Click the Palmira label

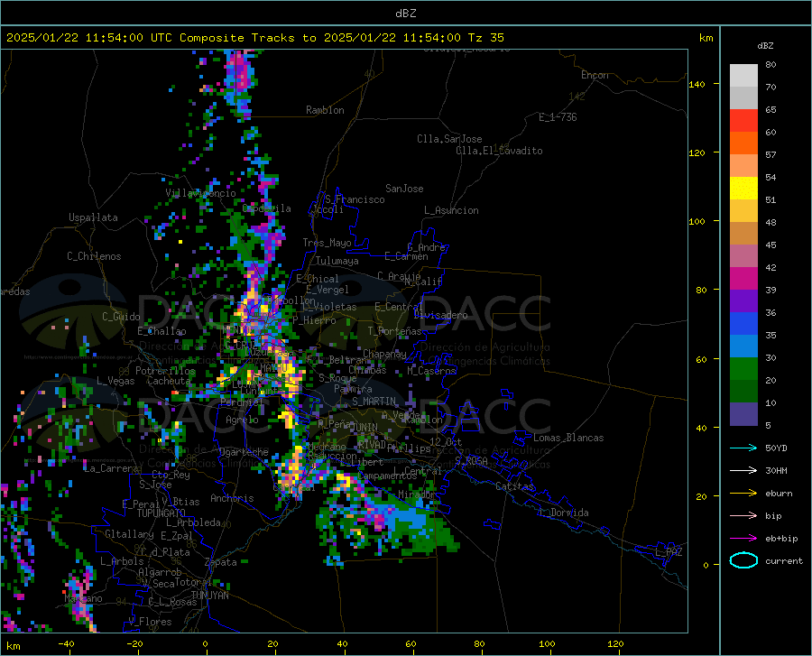[x=353, y=388]
